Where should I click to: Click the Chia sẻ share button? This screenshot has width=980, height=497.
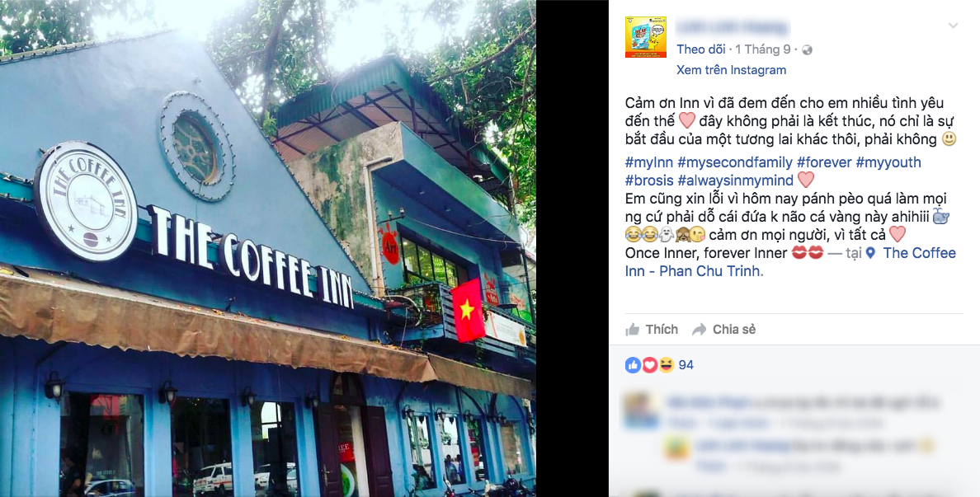coord(723,330)
